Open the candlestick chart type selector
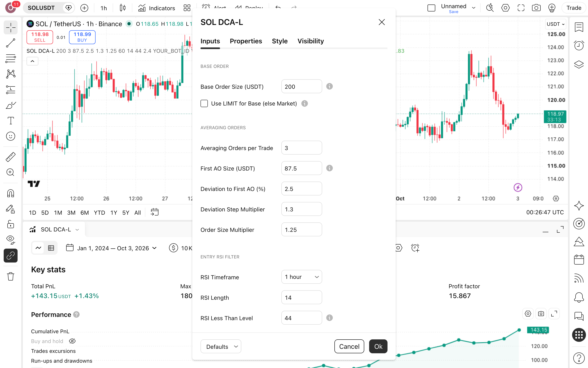This screenshot has width=588, height=368. coord(123,8)
